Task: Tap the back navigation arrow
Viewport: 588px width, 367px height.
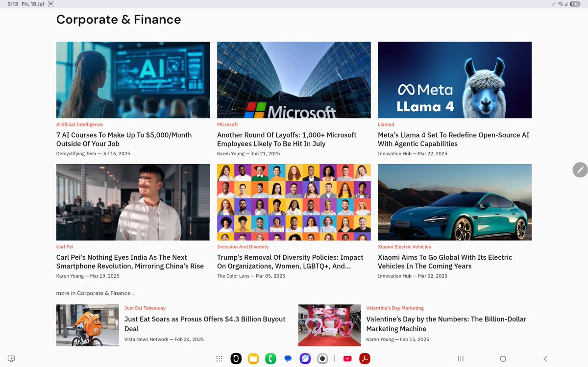Action: pos(545,359)
